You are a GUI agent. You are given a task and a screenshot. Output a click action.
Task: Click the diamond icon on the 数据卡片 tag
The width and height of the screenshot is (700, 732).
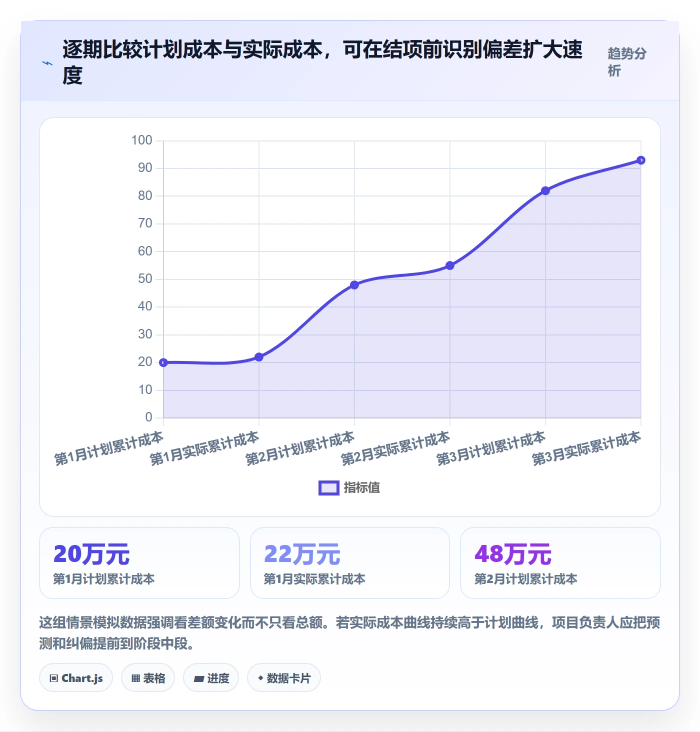tap(260, 678)
